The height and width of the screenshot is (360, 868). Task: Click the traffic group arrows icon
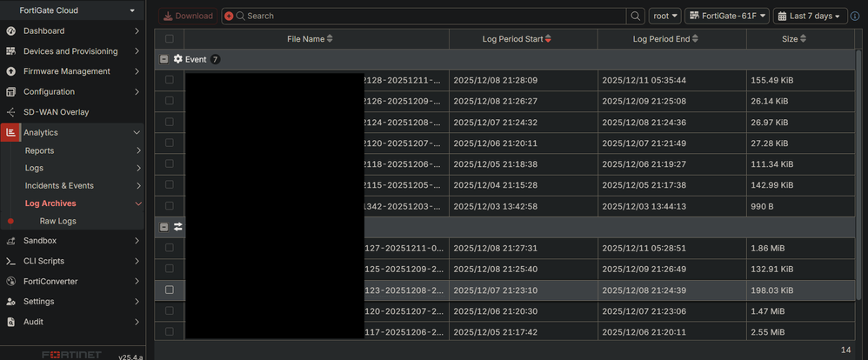177,227
